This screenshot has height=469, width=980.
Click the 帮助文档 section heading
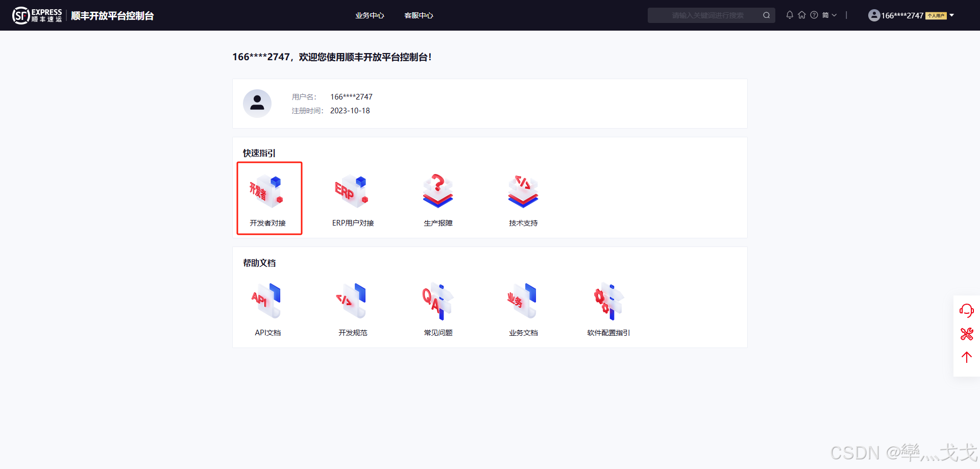click(x=259, y=263)
